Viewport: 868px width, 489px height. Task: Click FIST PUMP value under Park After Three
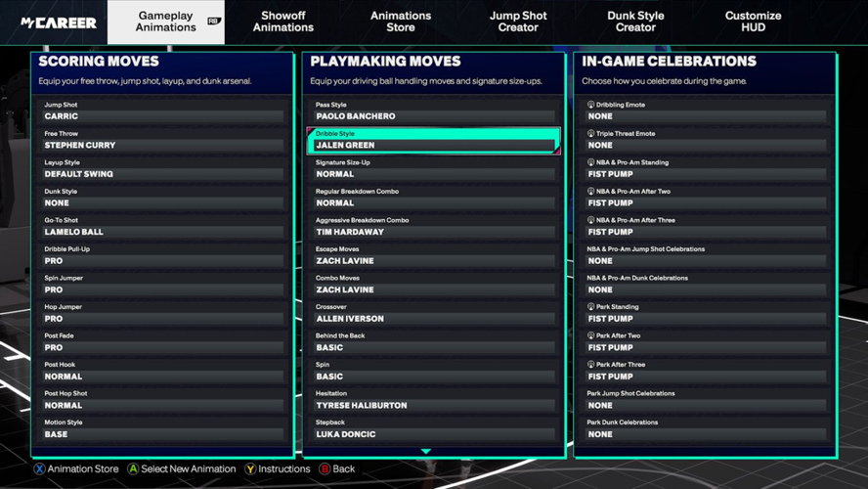click(x=610, y=376)
